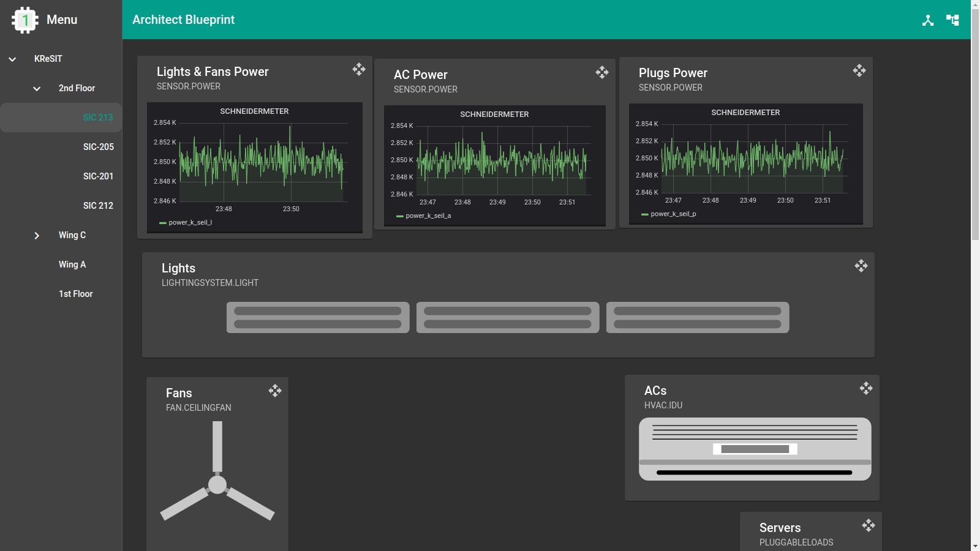This screenshot has width=980, height=551.
Task: Open the Menu with the chip logo
Action: coord(25,20)
